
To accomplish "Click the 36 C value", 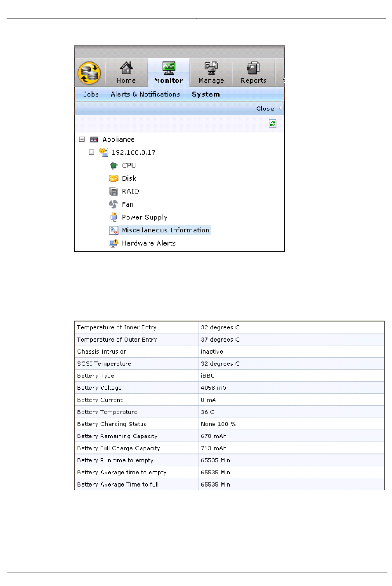I will (x=208, y=412).
